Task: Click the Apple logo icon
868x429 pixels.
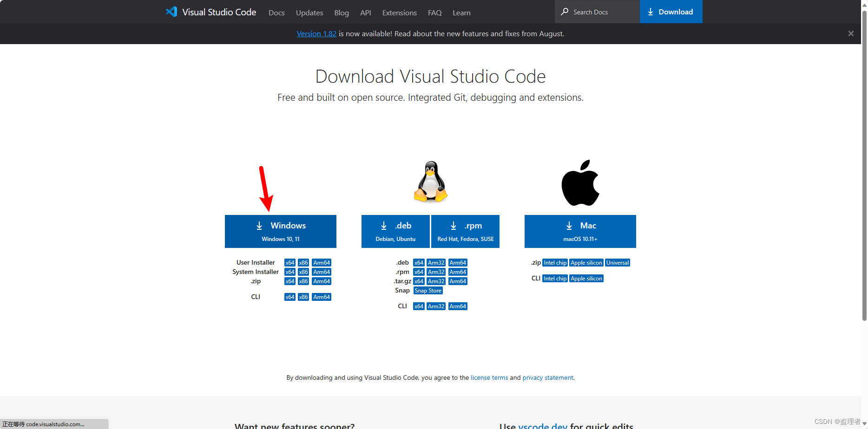Action: [x=580, y=182]
